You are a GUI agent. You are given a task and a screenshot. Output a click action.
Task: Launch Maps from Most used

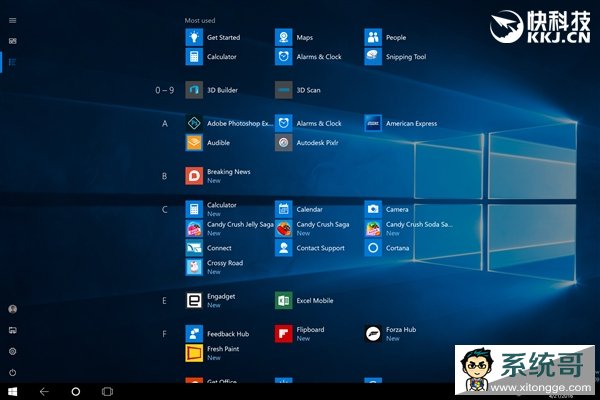[284, 37]
